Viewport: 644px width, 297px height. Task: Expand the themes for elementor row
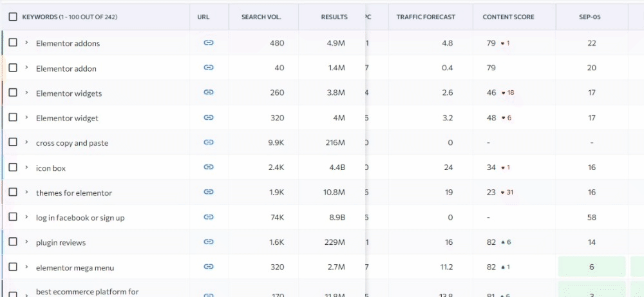pos(26,192)
